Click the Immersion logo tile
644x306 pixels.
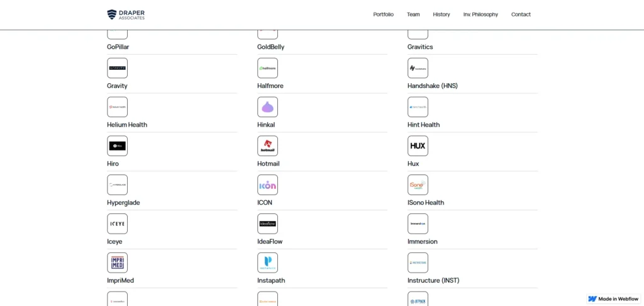418,224
